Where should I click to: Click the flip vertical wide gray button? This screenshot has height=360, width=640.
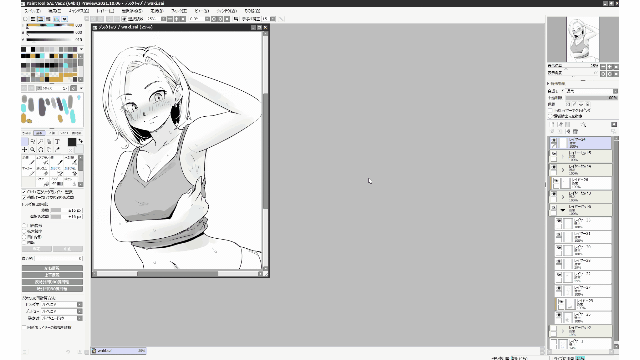point(52,275)
